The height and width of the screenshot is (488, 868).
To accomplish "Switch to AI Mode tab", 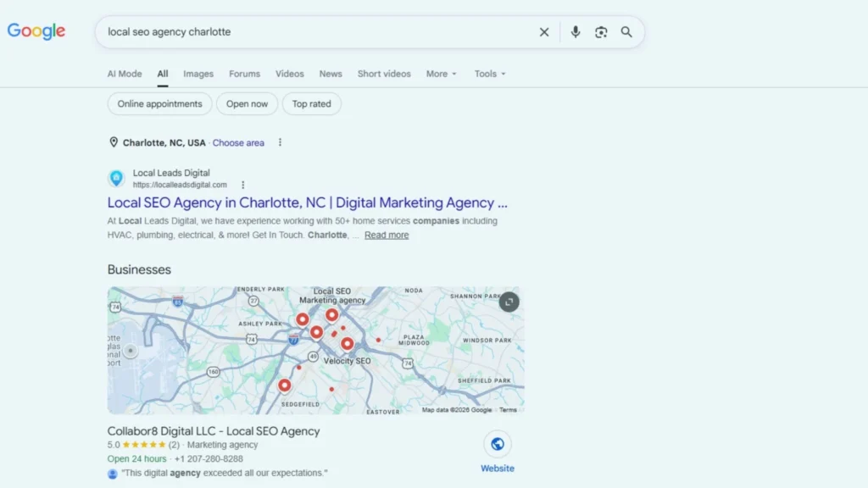I will [x=125, y=74].
